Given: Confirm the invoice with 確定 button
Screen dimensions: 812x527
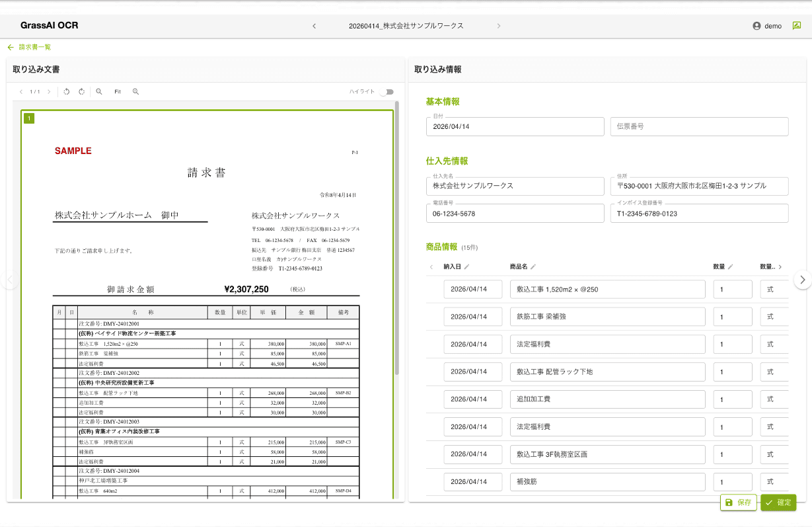Looking at the screenshot, I should click(x=778, y=503).
